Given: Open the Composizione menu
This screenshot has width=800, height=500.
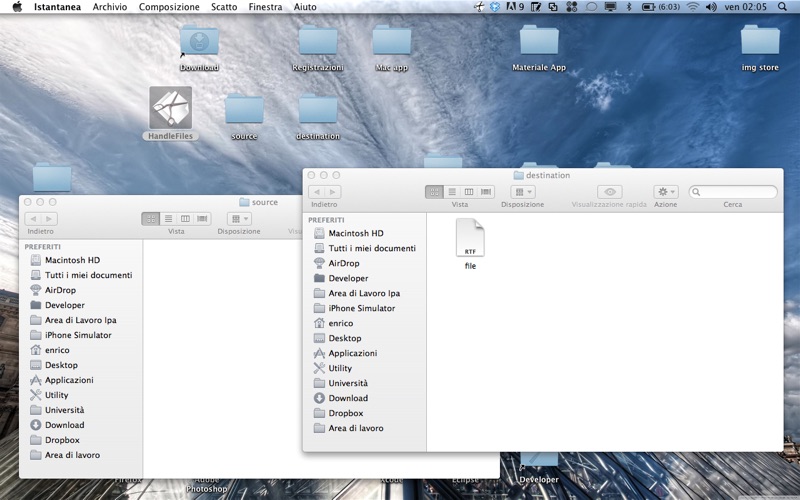Looking at the screenshot, I should coord(169,7).
